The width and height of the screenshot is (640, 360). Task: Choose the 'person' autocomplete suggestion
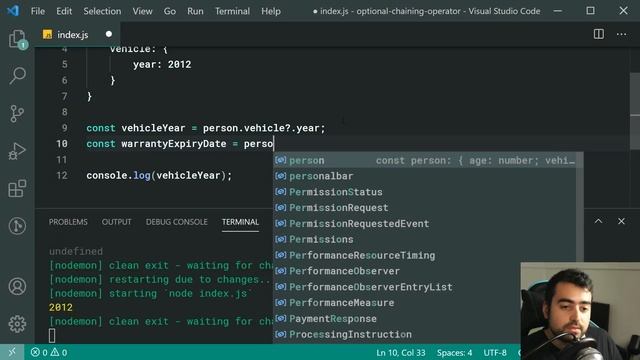tap(424, 160)
